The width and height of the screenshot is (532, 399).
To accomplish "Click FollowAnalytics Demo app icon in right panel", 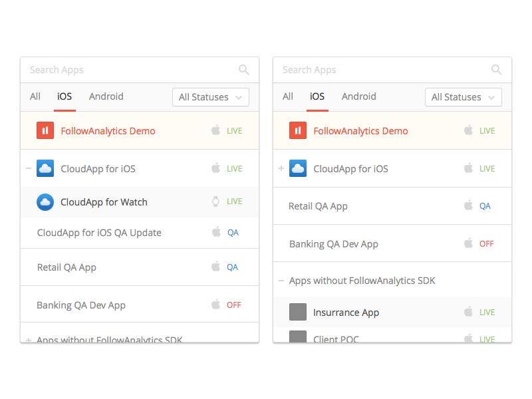I will [x=298, y=130].
